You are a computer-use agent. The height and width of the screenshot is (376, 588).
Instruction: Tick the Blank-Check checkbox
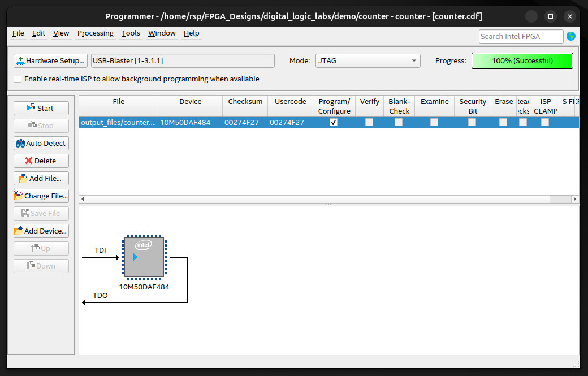coord(399,122)
